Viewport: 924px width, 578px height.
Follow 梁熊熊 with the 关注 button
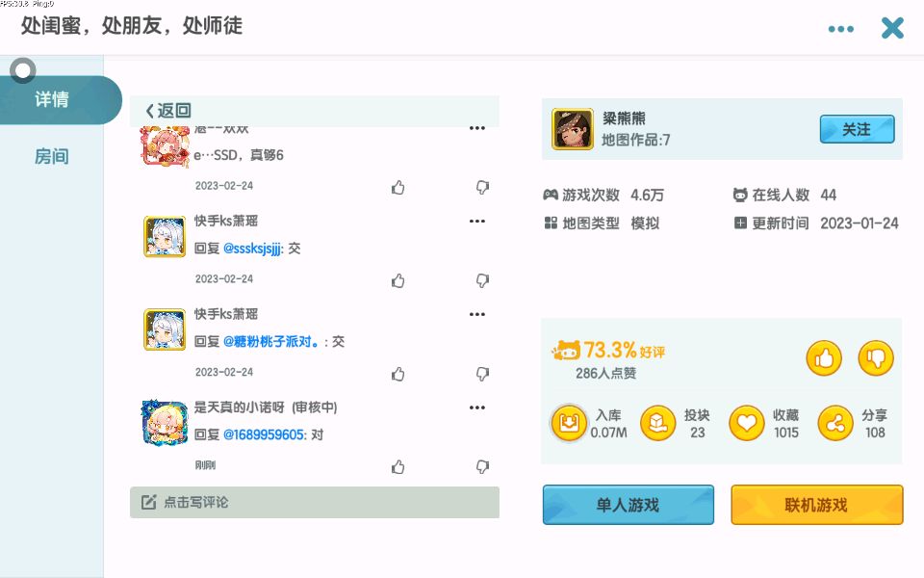(857, 129)
